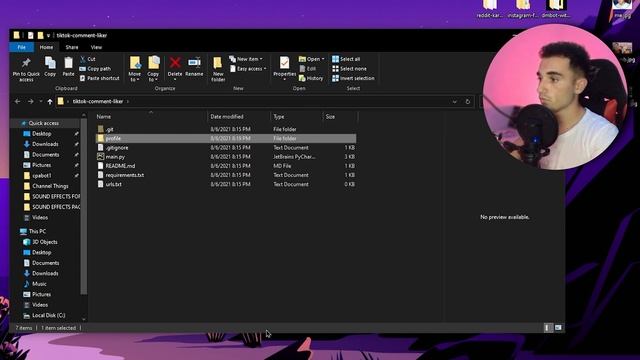Open the New item dropdown
Screen dimensions: 640x360
pos(246,59)
